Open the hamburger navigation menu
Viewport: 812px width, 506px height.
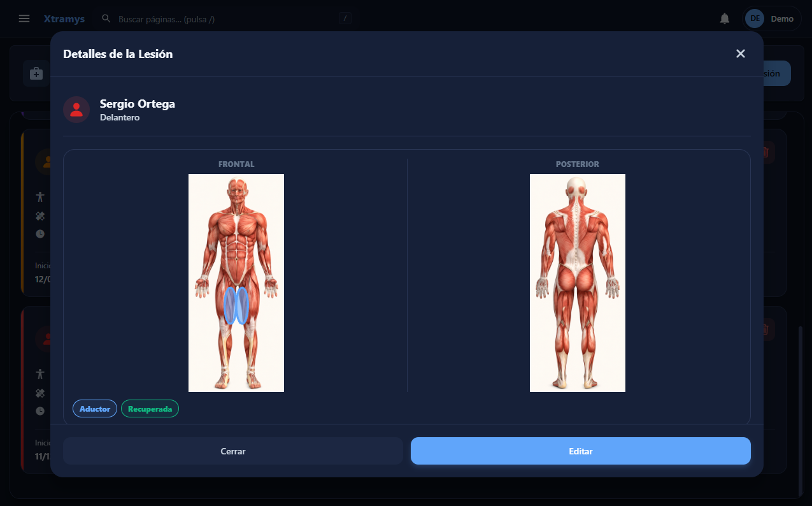pyautogui.click(x=24, y=18)
